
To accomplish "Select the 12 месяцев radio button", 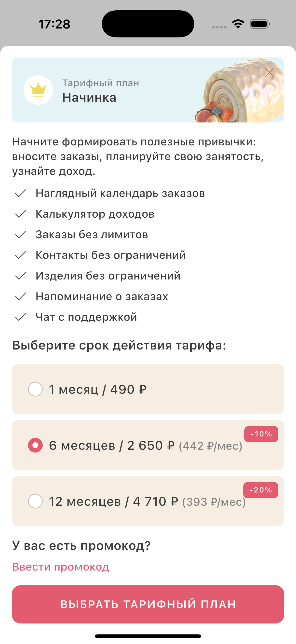I will 35,501.
